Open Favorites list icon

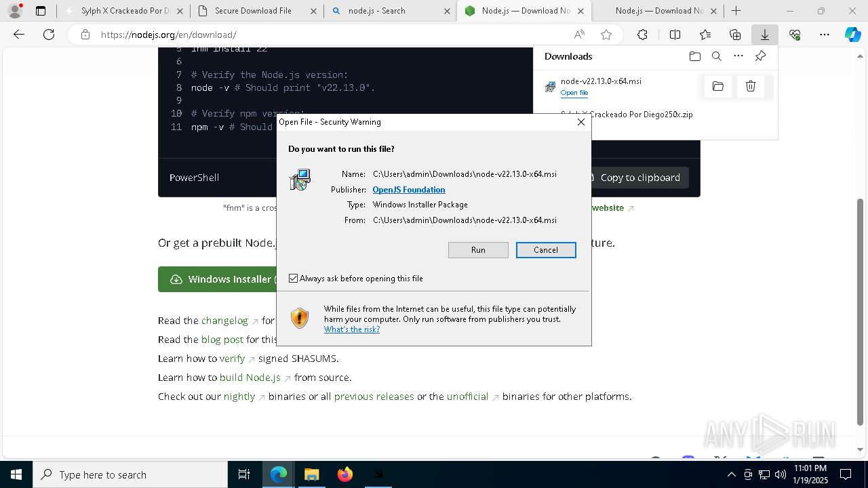pyautogui.click(x=705, y=35)
